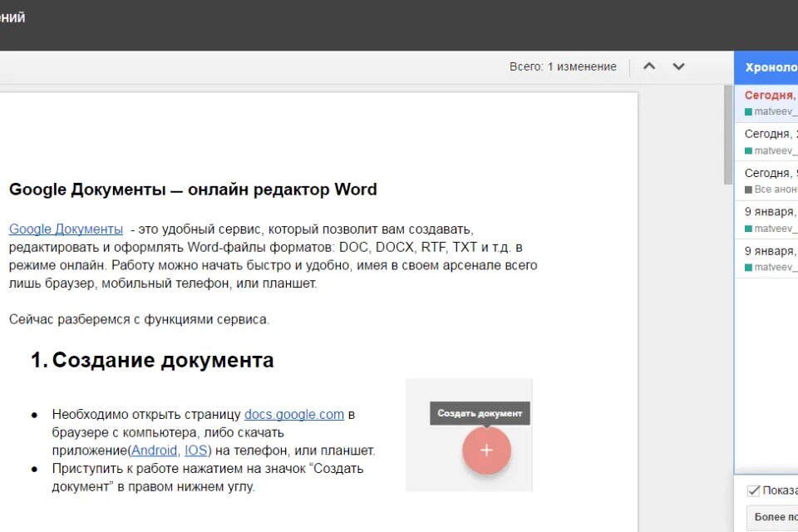798x532 pixels.
Task: Click the Создать документ tooltip in image
Action: (480, 413)
